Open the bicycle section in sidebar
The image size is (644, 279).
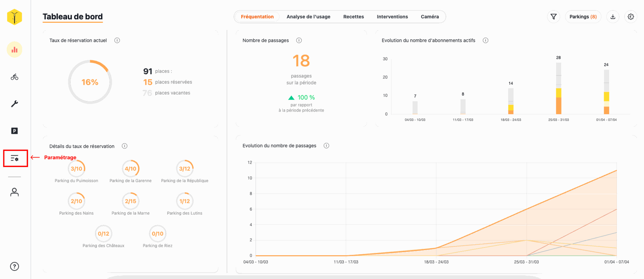14,77
